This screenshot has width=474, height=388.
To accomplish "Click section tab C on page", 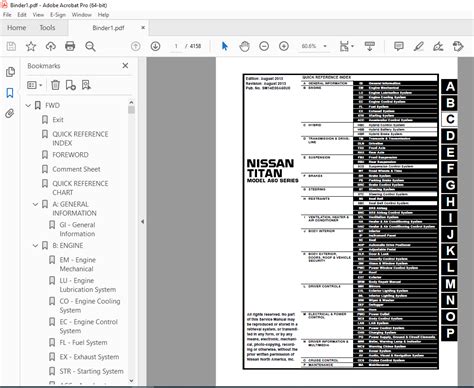I will (450, 119).
